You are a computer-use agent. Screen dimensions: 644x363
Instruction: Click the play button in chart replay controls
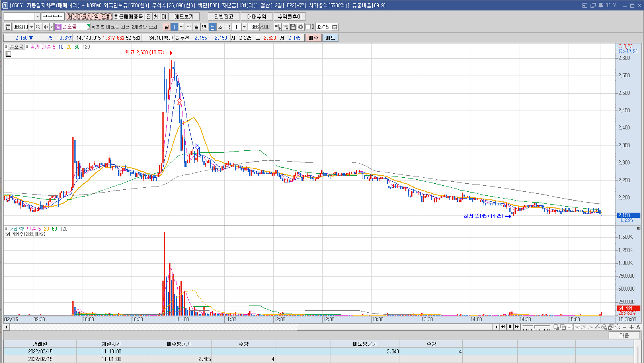coord(497,327)
